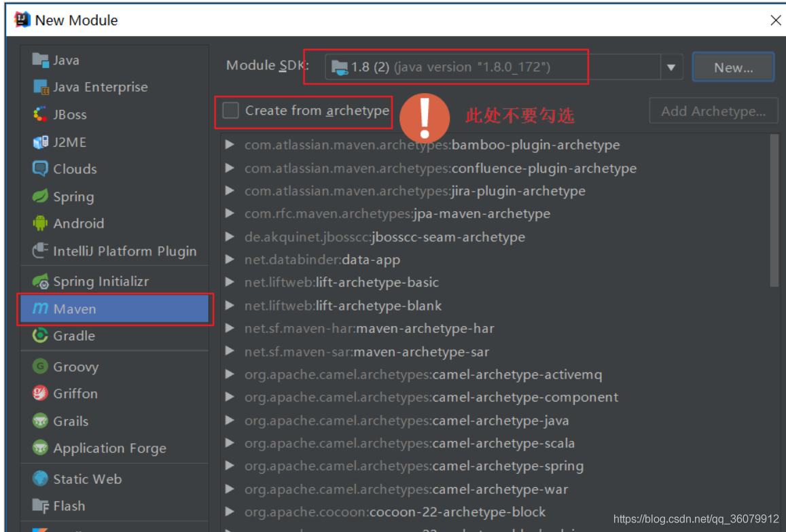Select the Grails icon
The height and width of the screenshot is (532, 786).
(40, 421)
